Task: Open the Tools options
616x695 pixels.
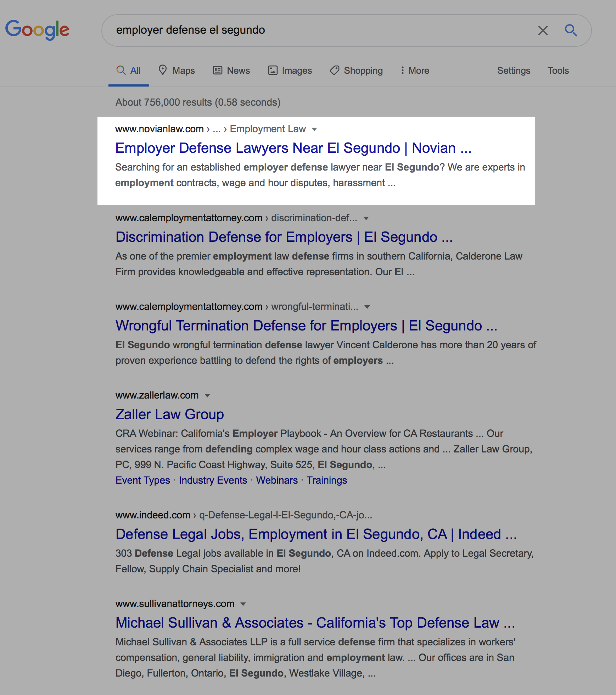Action: (x=558, y=71)
